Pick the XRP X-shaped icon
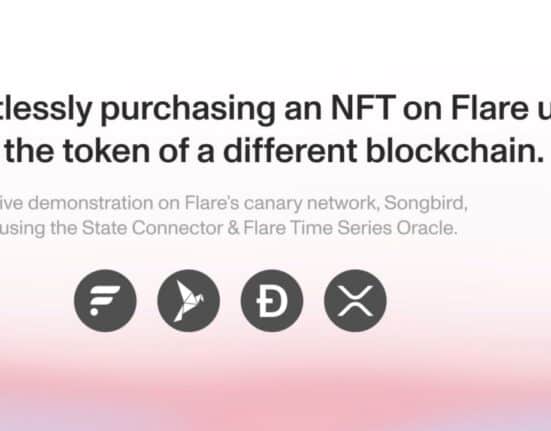 (355, 301)
